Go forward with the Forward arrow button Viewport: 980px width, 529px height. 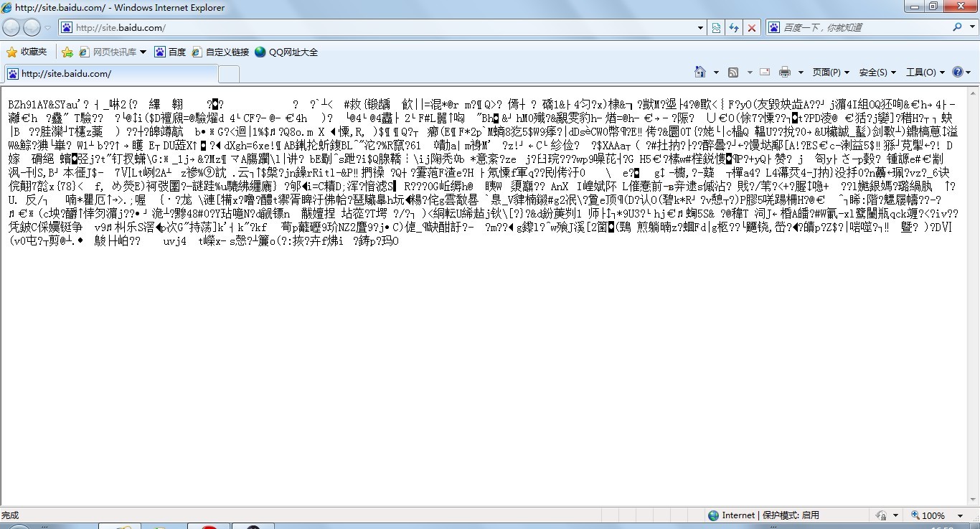(32, 27)
